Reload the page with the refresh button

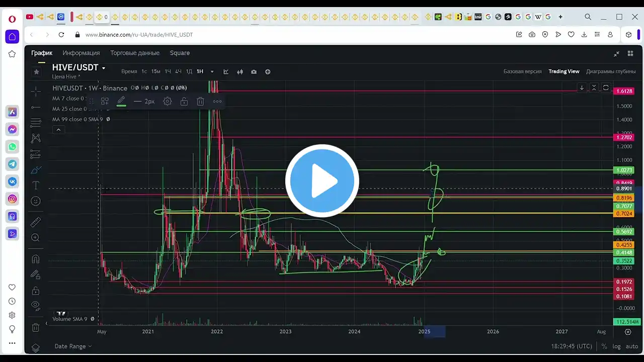61,35
